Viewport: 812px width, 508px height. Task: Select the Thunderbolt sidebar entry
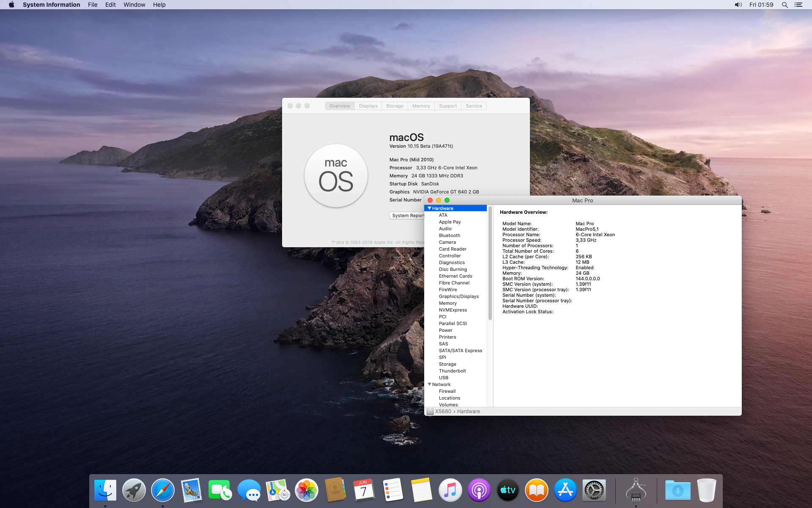[x=452, y=371]
